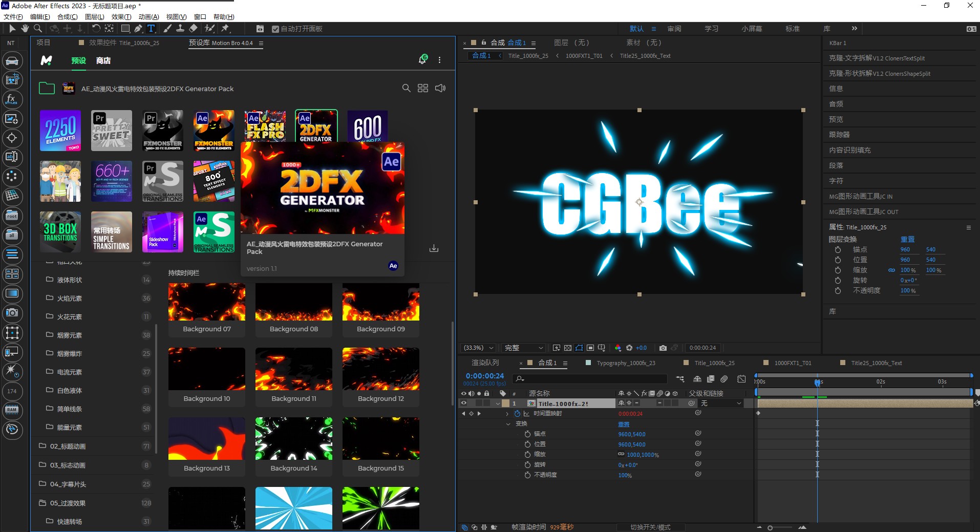Hide Title_1000fx_25 layer with eye toggle

464,403
